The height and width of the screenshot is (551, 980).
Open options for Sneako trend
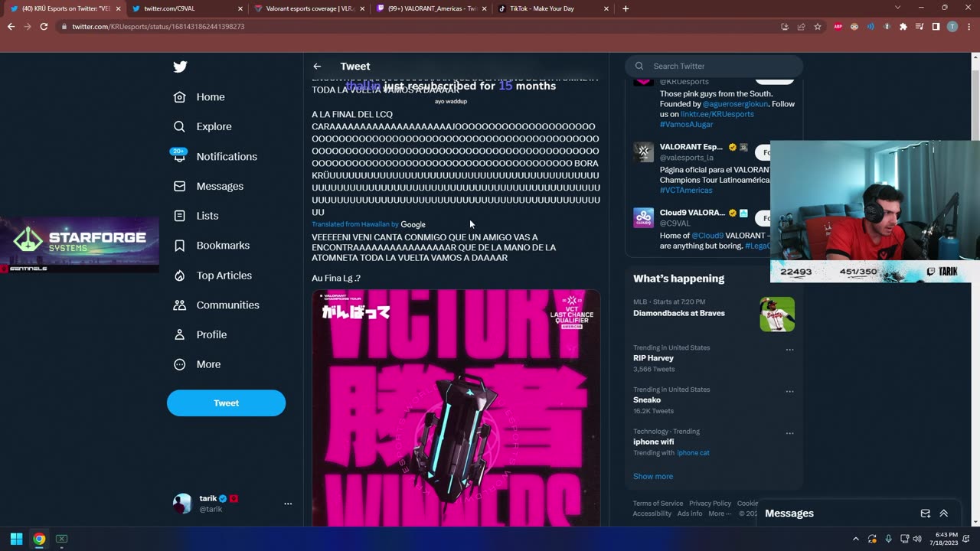point(789,392)
